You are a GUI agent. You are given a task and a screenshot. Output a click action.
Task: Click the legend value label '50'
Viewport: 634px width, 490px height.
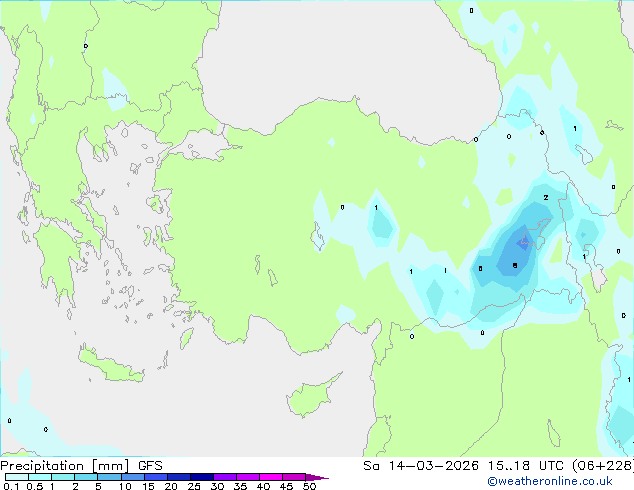coord(309,486)
